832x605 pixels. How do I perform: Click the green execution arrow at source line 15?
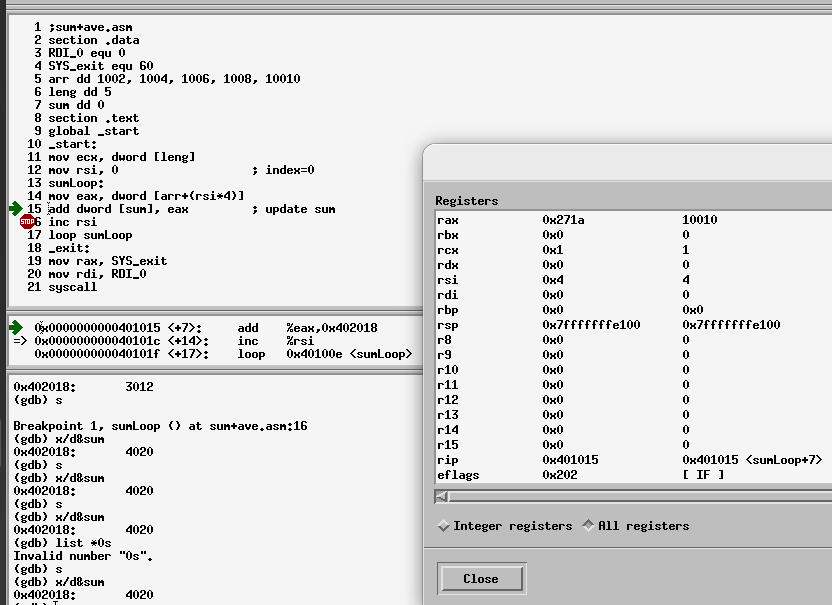tap(16, 209)
